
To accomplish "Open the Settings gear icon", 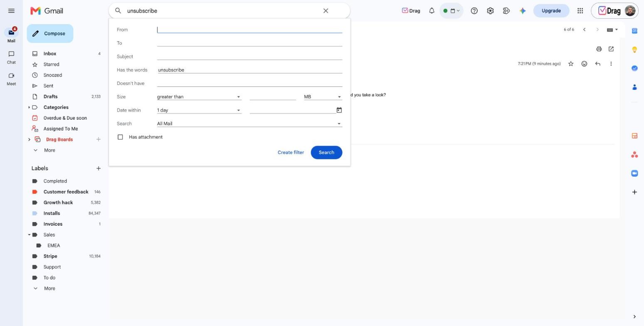I will 490,11.
